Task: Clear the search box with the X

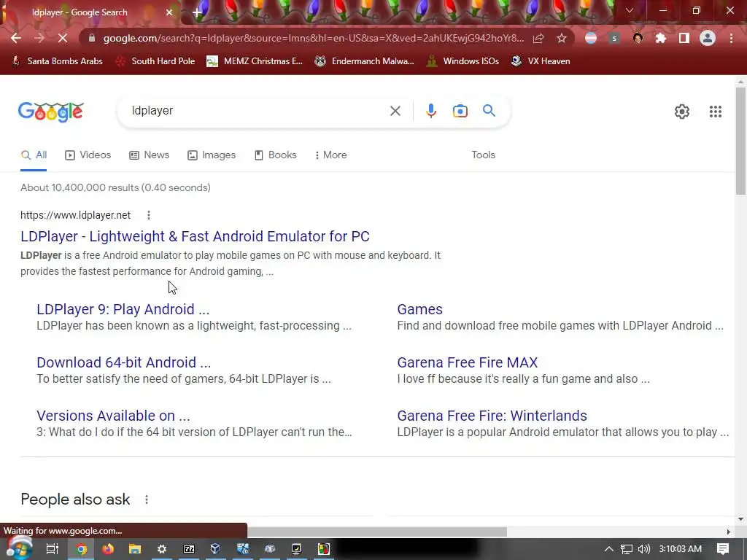Action: pyautogui.click(x=395, y=111)
